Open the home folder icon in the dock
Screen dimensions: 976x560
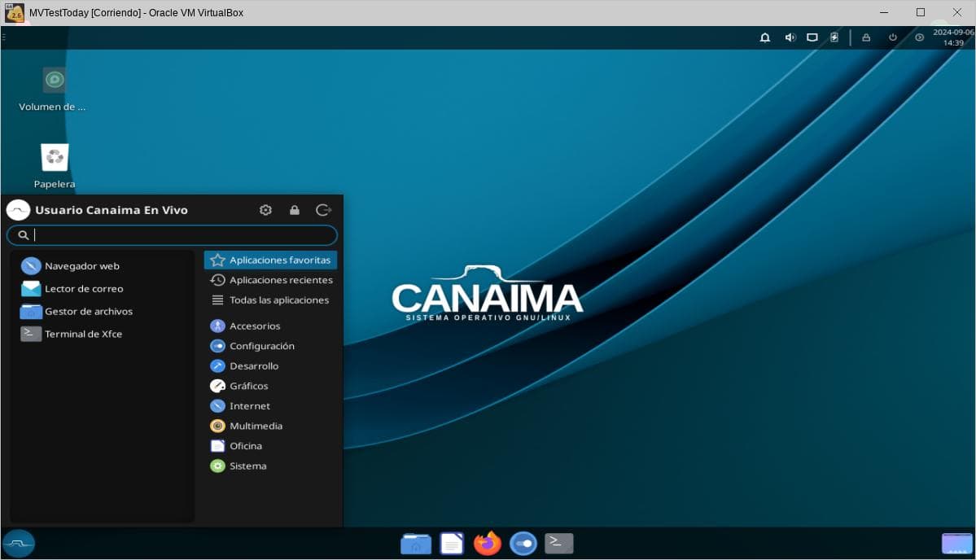[x=416, y=544]
